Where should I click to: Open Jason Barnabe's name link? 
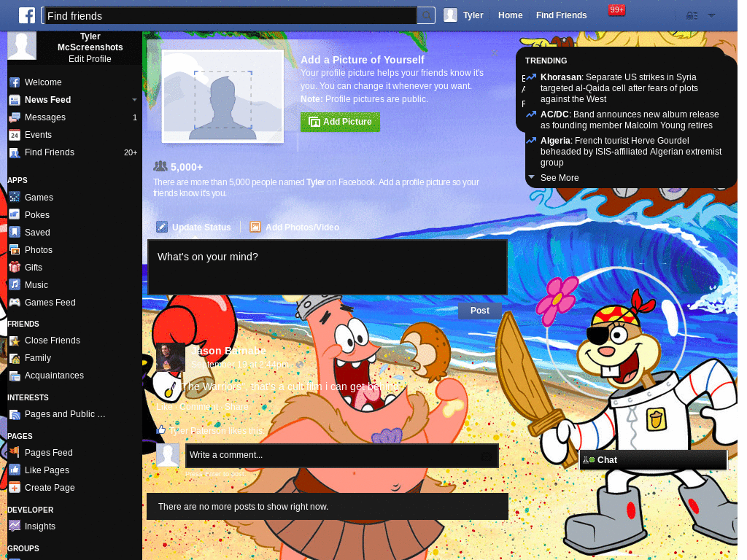point(228,351)
